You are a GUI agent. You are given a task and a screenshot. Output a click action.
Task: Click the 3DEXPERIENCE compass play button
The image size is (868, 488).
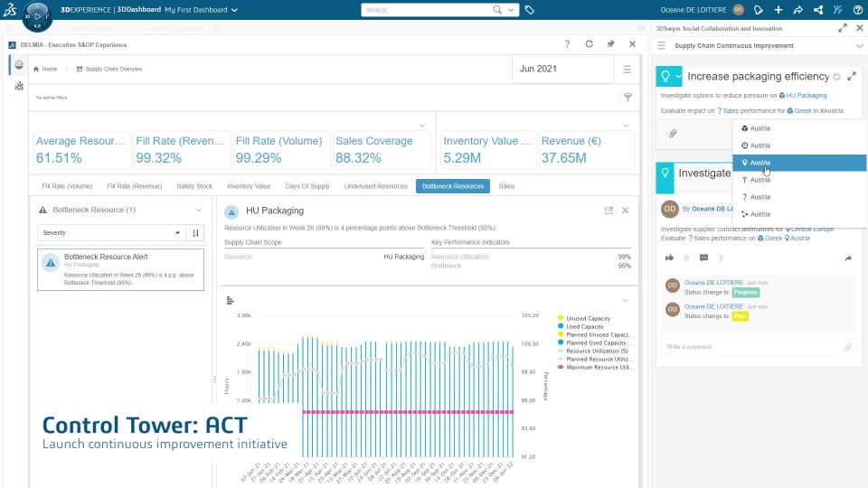pyautogui.click(x=38, y=16)
